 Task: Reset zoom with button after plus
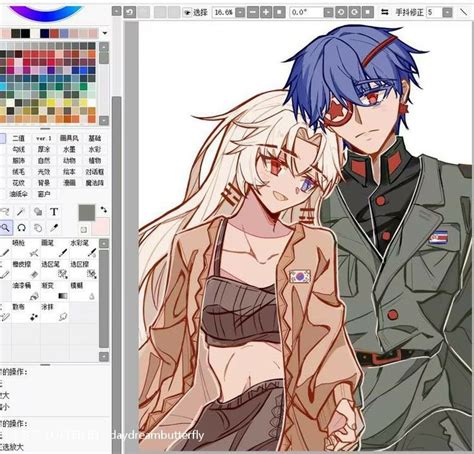(x=279, y=13)
